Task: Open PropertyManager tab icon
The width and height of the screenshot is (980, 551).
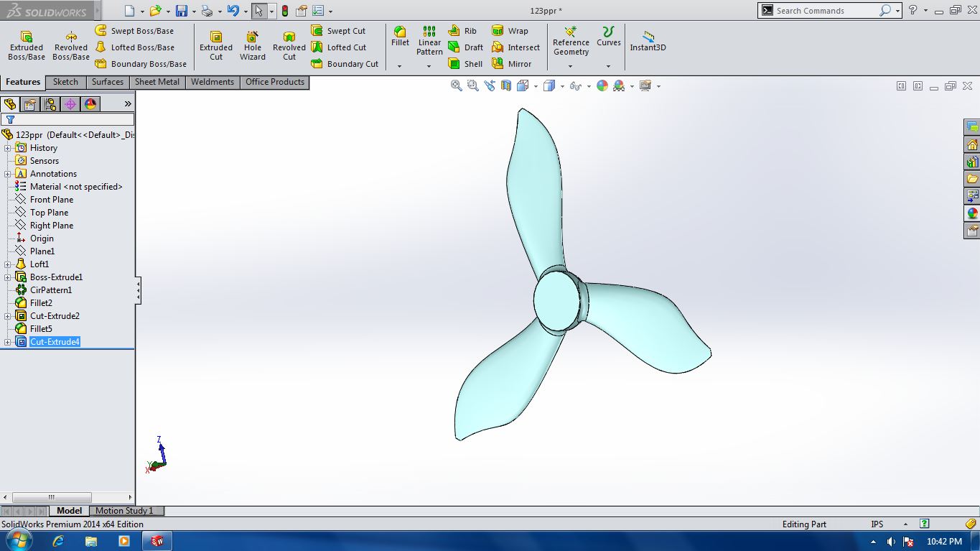Action: [x=30, y=104]
